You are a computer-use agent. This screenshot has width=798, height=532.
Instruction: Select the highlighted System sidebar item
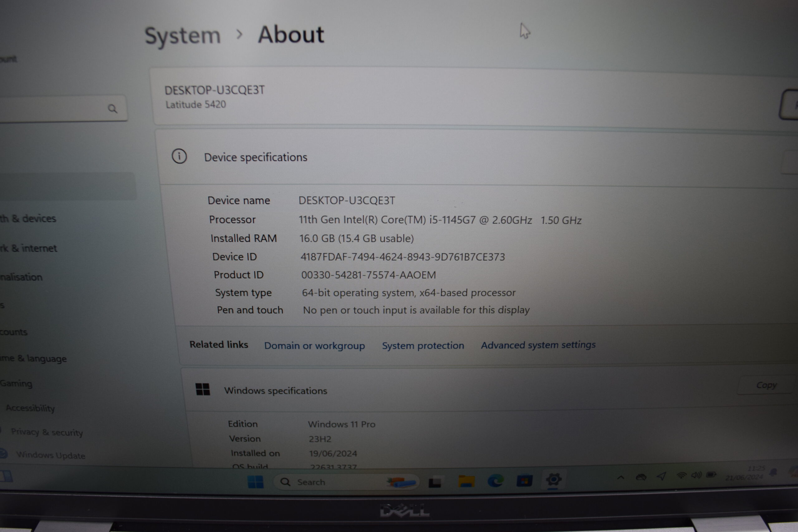click(68, 186)
